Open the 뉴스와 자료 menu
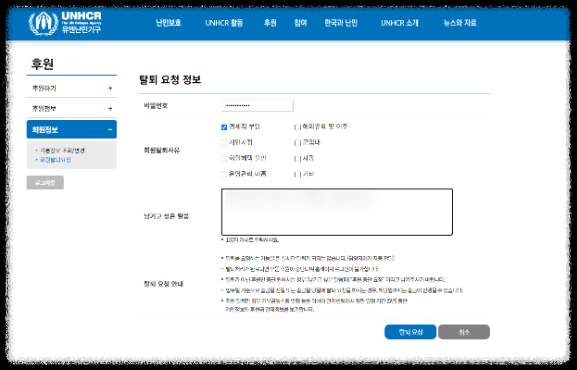 coord(460,23)
